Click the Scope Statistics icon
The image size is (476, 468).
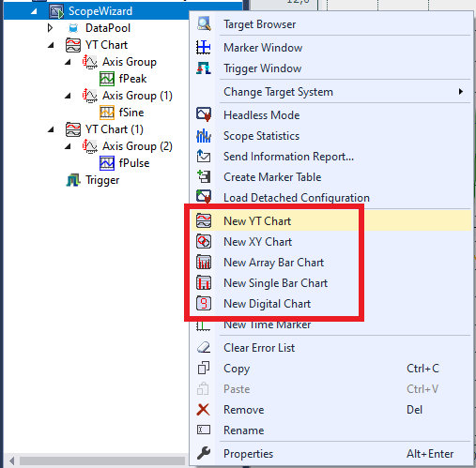204,136
